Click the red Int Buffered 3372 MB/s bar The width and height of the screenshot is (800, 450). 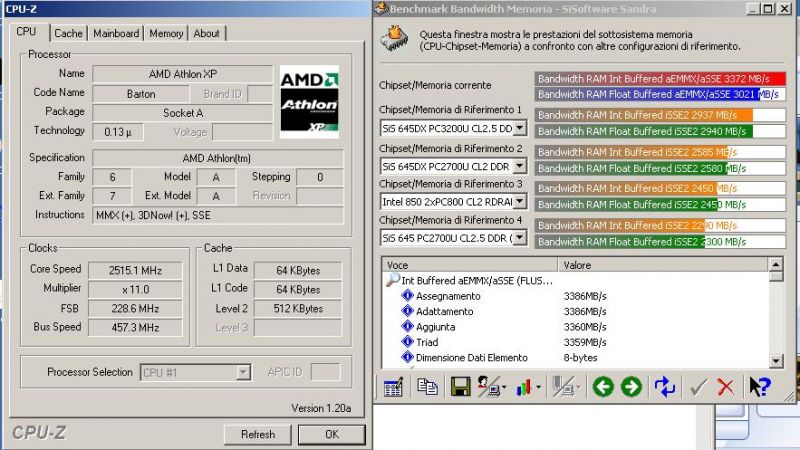pos(660,79)
